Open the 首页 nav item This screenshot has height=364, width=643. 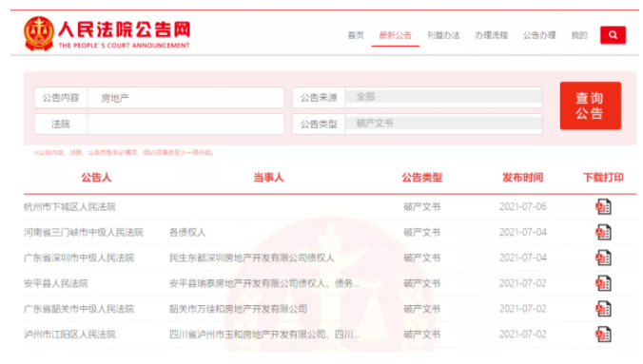pos(356,35)
